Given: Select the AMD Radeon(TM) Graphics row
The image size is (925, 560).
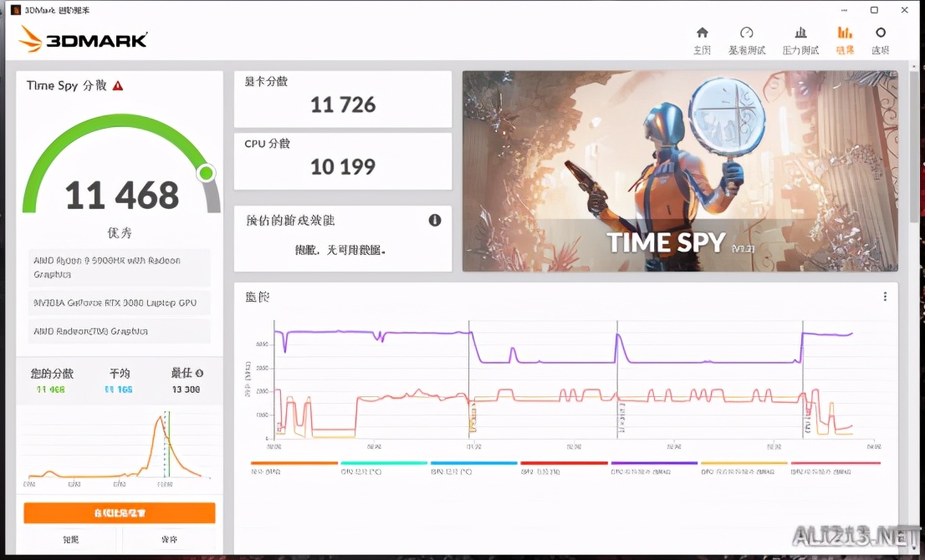Looking at the screenshot, I should coord(119,331).
